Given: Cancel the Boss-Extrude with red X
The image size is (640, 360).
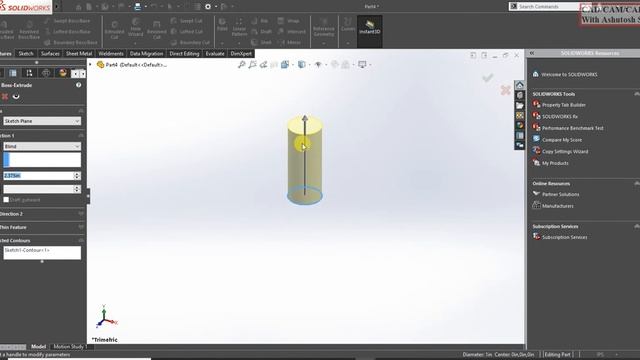Looking at the screenshot, I should (5, 96).
